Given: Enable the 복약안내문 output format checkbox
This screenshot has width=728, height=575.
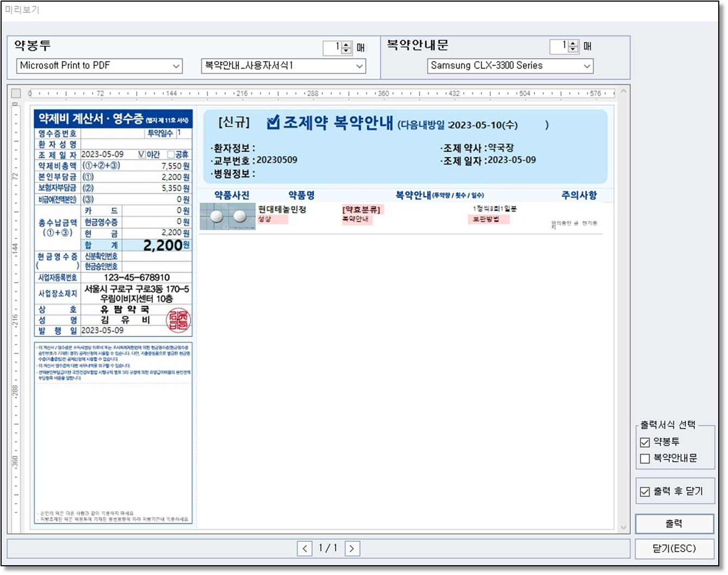Looking at the screenshot, I should click(x=645, y=458).
